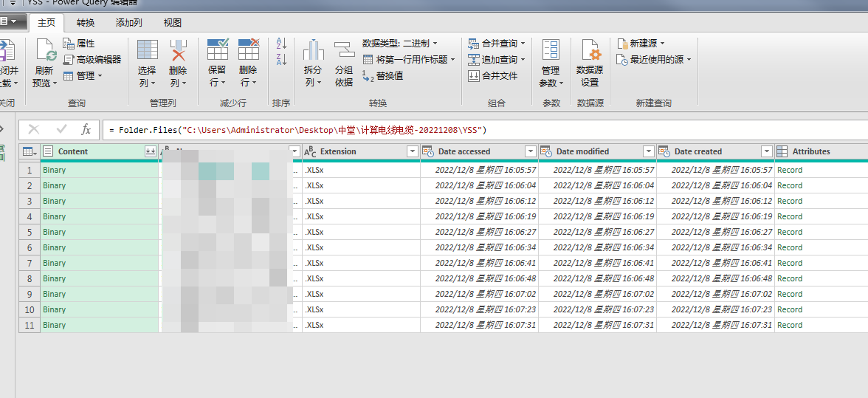The width and height of the screenshot is (868, 398).
Task: Click the combine files icon in Content header
Action: pos(150,151)
